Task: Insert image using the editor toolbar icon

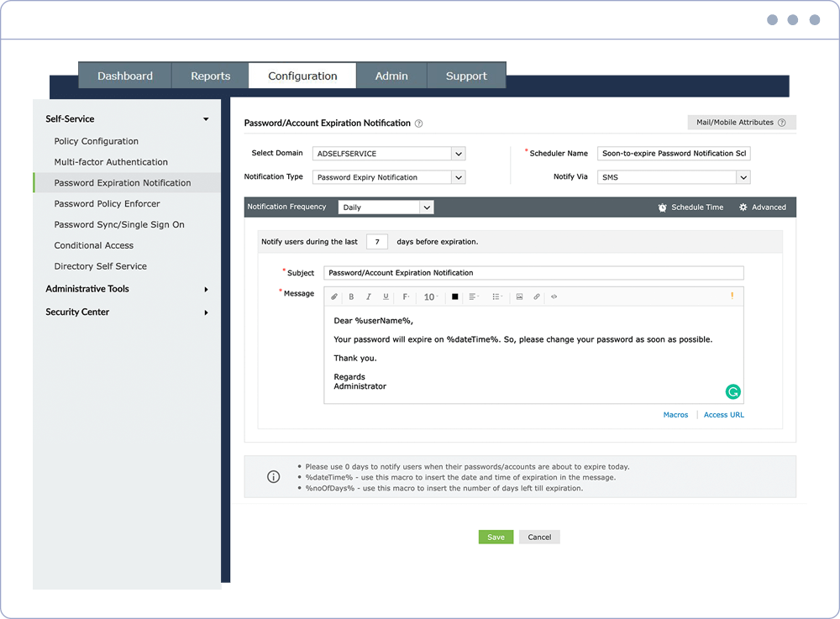Action: click(519, 296)
